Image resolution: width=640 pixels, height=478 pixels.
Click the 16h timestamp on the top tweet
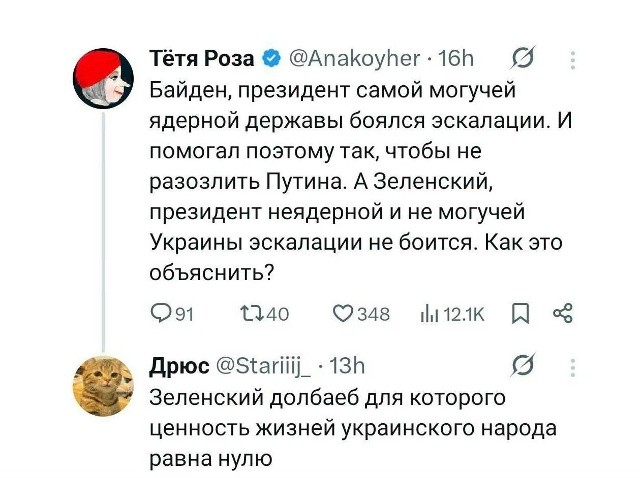455,59
